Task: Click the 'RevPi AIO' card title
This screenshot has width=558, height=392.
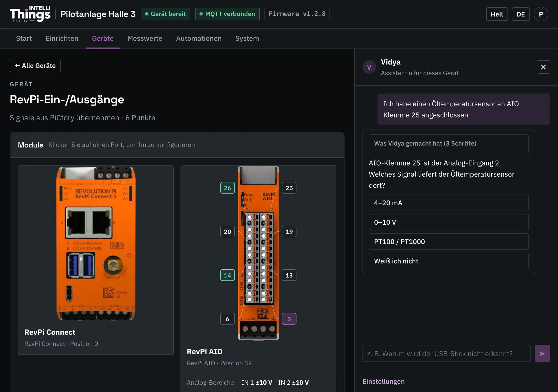Action: coord(204,352)
